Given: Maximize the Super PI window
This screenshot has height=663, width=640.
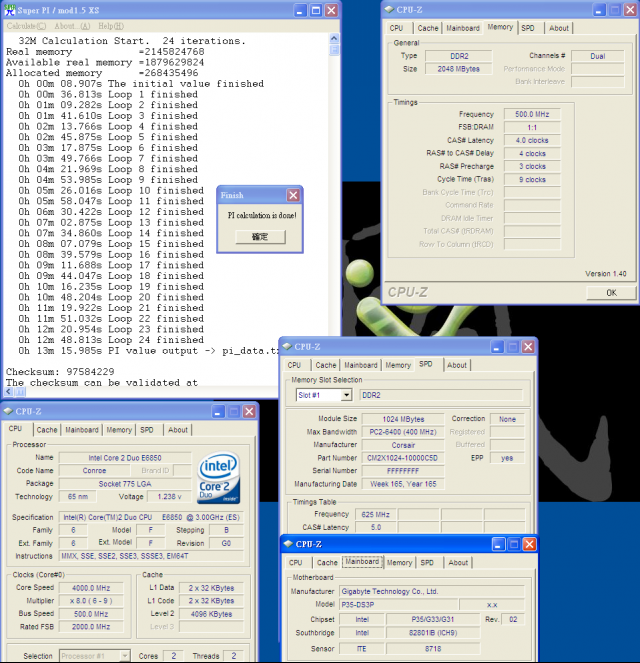Looking at the screenshot, I should tap(315, 11).
